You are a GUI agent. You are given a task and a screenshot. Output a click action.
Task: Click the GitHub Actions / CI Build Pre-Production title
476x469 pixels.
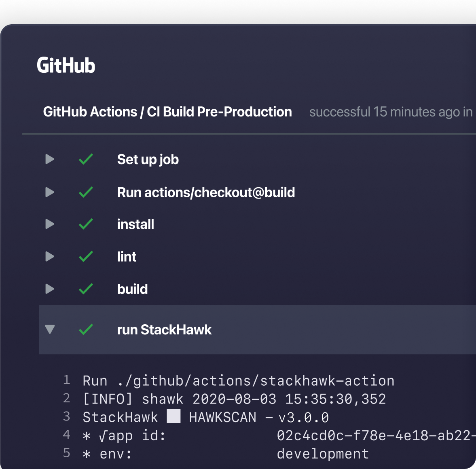tap(167, 112)
